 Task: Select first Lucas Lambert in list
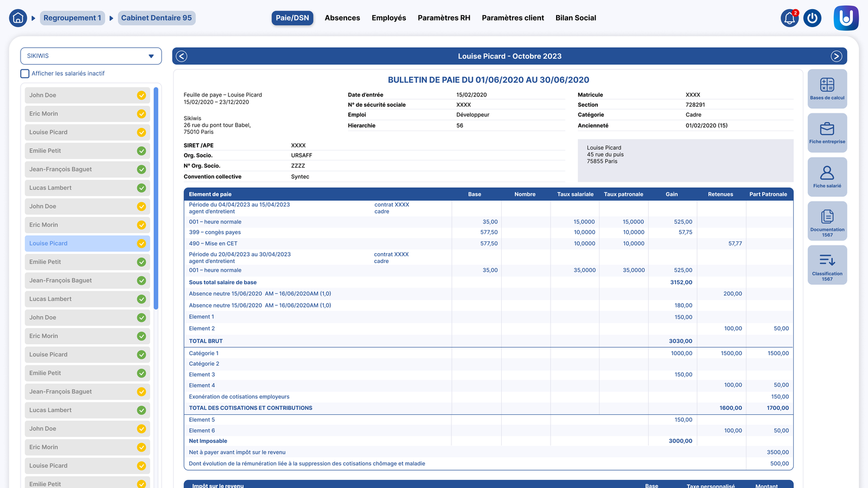pos(87,188)
